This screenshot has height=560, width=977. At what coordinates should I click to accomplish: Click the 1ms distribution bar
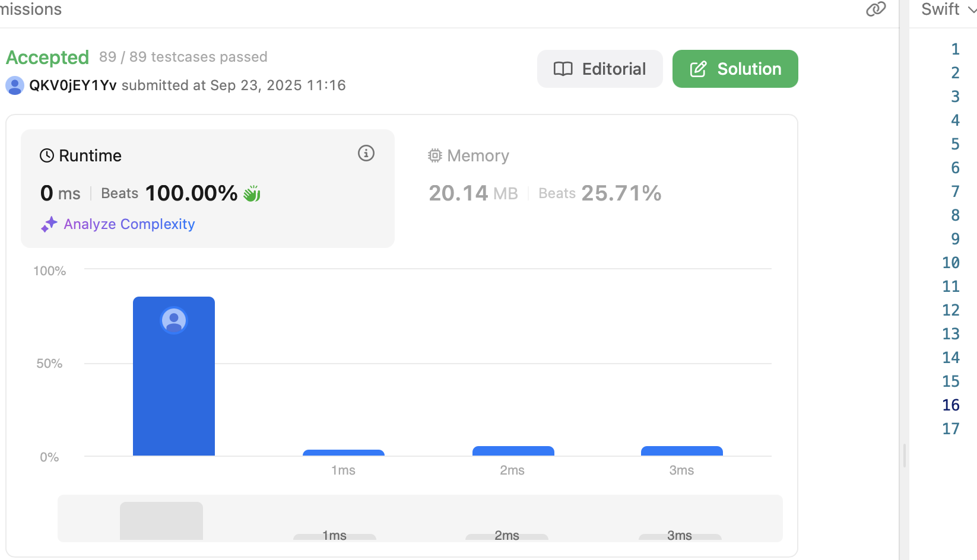point(344,452)
